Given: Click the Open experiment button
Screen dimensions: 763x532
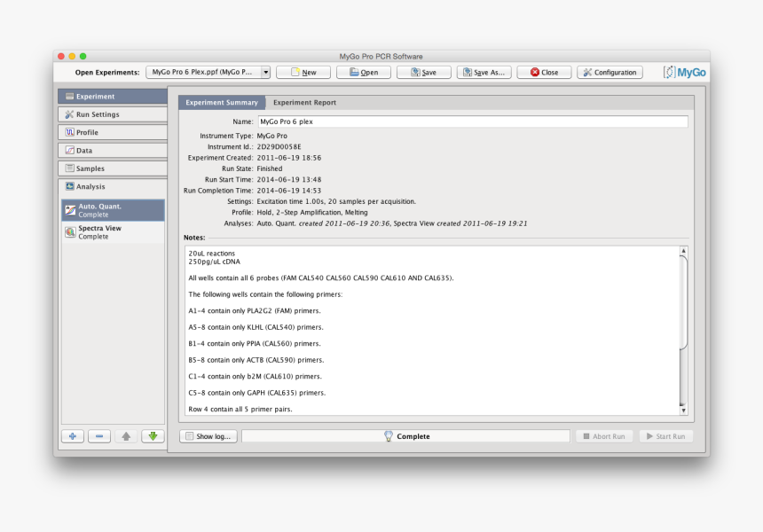Looking at the screenshot, I should pyautogui.click(x=363, y=72).
